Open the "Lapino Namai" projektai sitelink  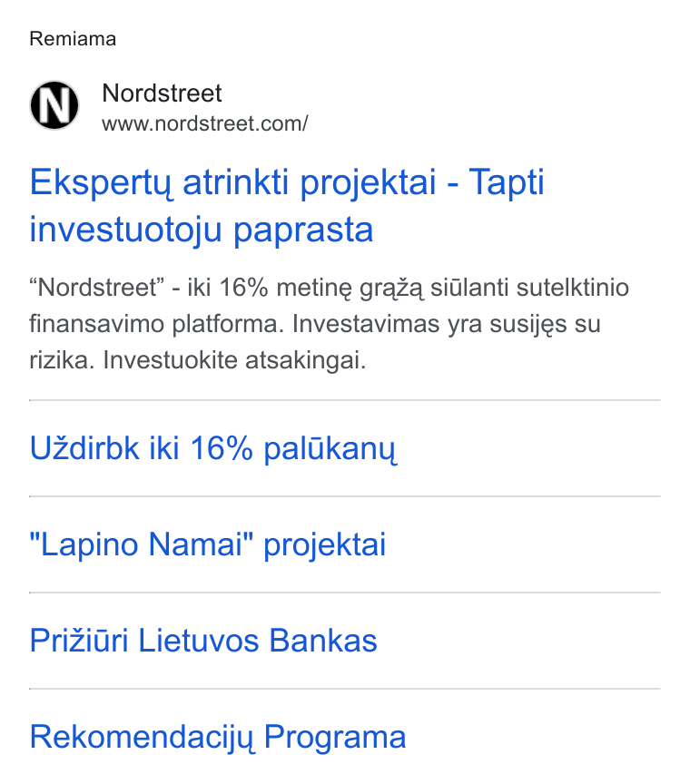pyautogui.click(x=208, y=544)
